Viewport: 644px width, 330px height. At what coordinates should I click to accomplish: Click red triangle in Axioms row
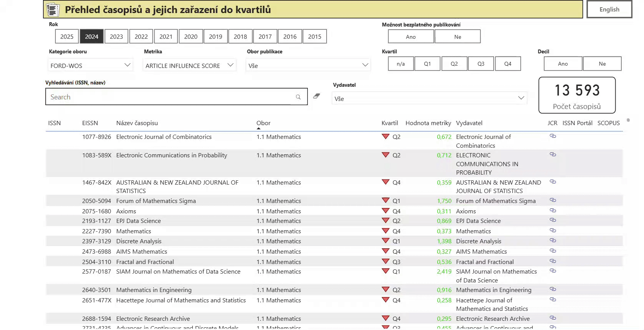[385, 211]
